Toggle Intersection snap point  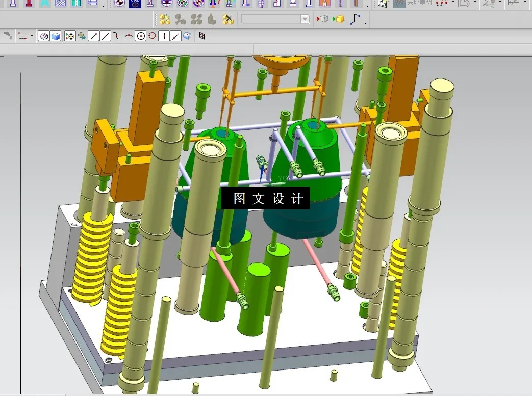coord(129,36)
